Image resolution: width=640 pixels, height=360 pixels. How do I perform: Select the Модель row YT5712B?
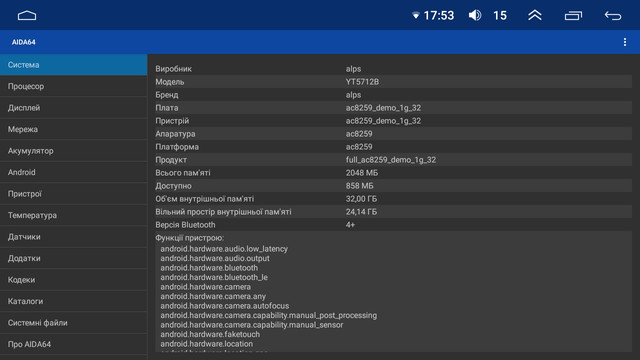(393, 82)
